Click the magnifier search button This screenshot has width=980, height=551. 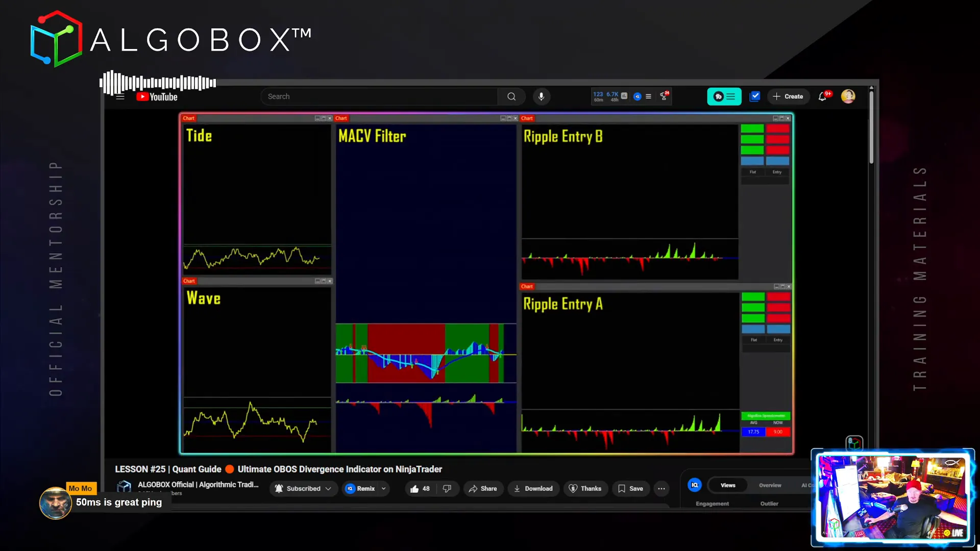pyautogui.click(x=511, y=96)
